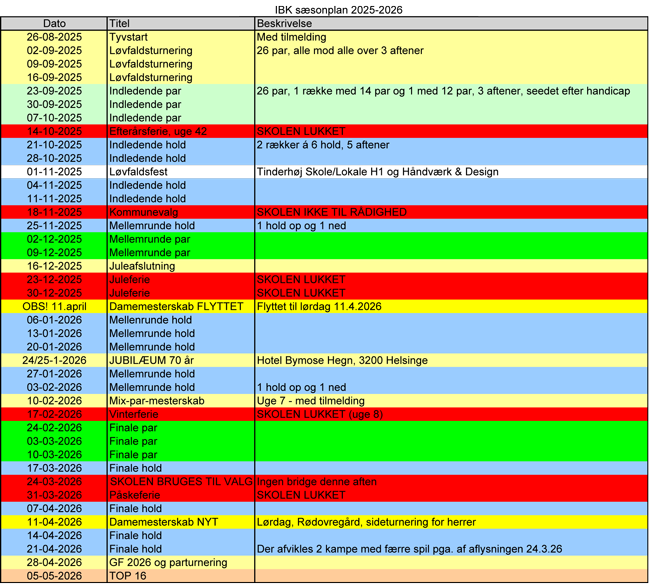Screen dimensions: 650x585
Task: Click the "Dato" column header
Action: pyautogui.click(x=54, y=23)
